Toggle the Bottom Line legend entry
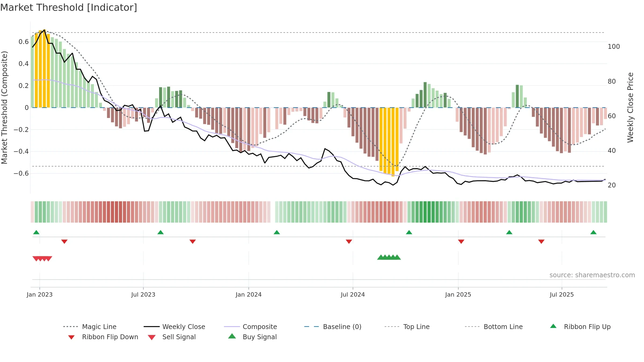Screen dimensions: 644x362 (x=494, y=327)
